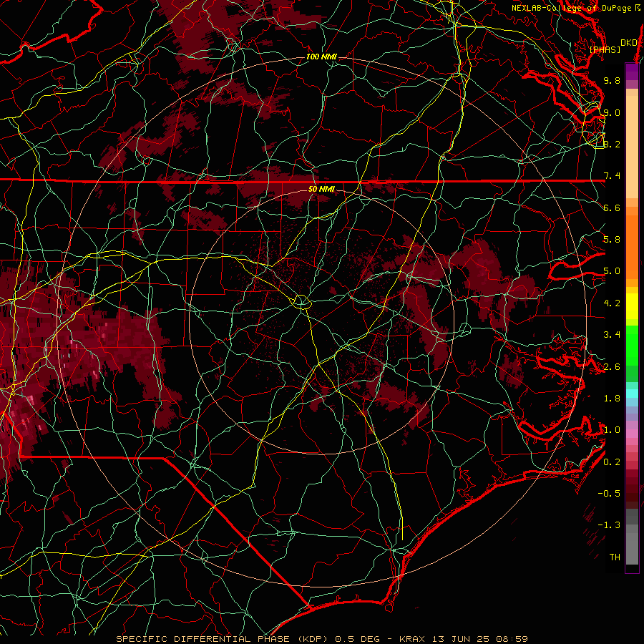The image size is (644, 644).
Task: Click the 1.0 value on the KDP scale
Action: click(x=612, y=430)
